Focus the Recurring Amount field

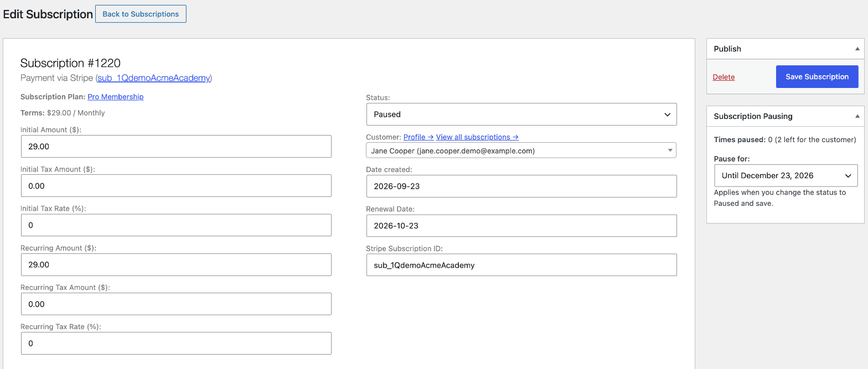tap(176, 264)
